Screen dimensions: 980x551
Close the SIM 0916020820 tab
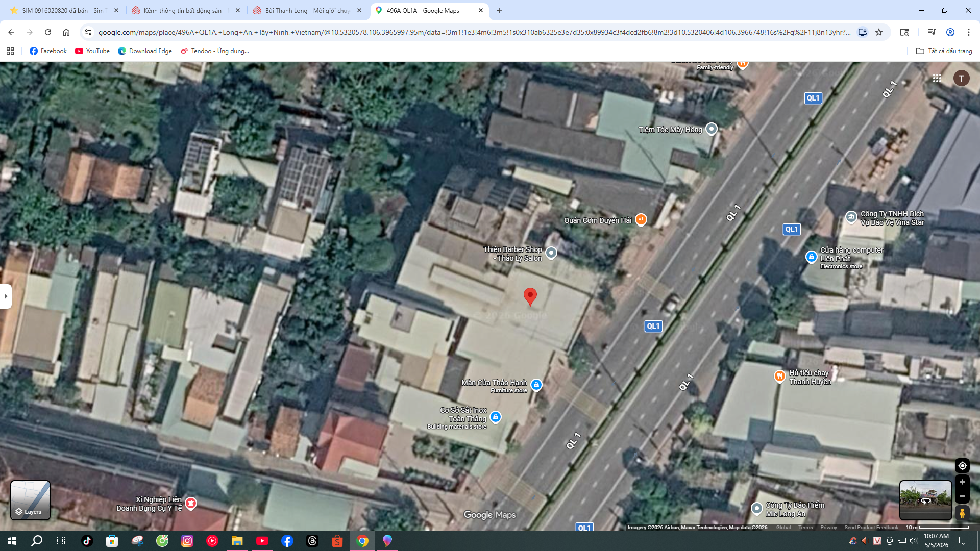116,10
